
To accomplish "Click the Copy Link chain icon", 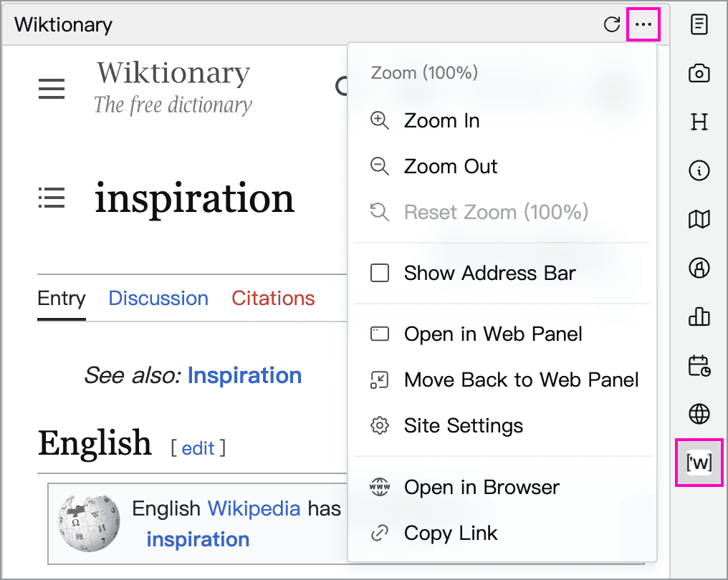I will [379, 533].
